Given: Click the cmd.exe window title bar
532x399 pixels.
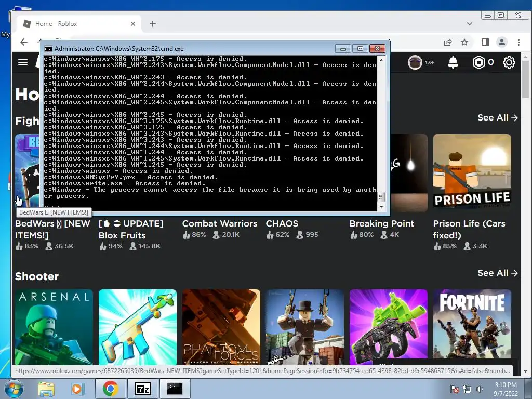Looking at the screenshot, I should click(x=190, y=49).
